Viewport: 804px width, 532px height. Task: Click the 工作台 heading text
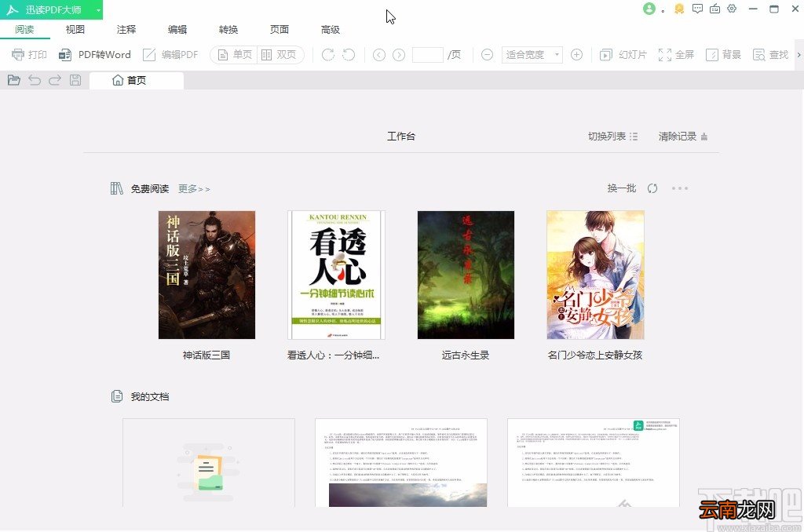pos(401,137)
